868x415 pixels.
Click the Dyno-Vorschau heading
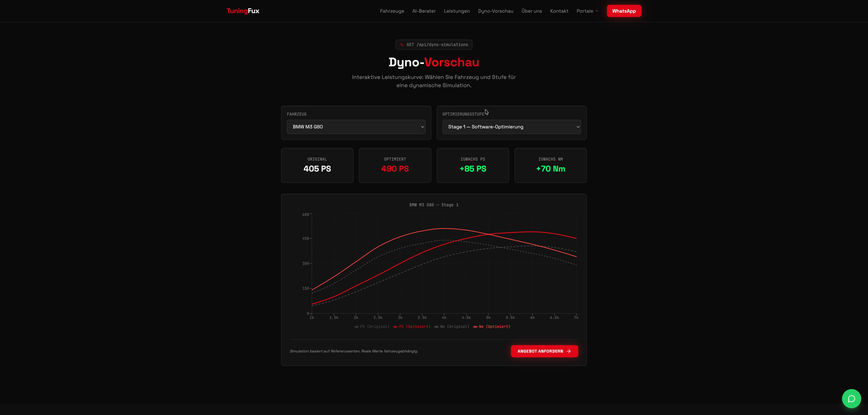pyautogui.click(x=434, y=62)
